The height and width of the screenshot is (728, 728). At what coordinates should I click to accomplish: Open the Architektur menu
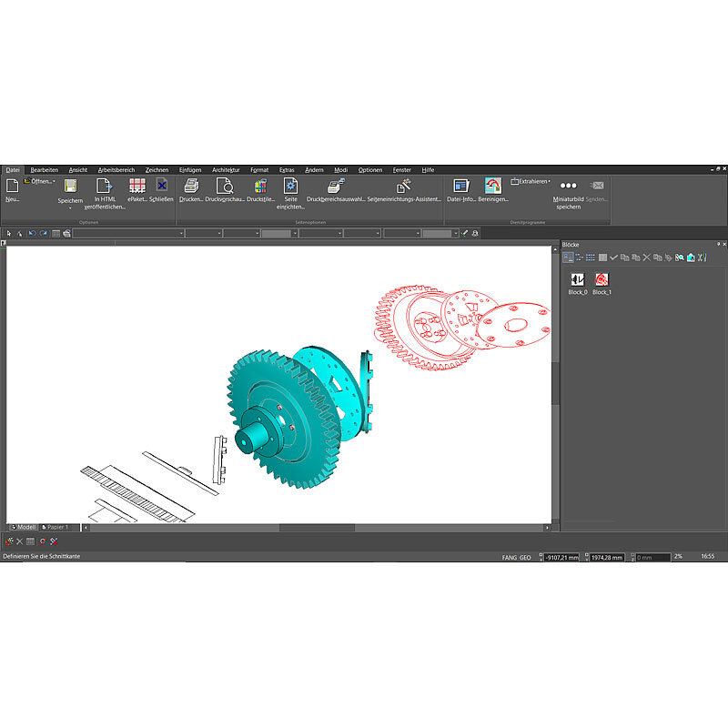coord(226,170)
